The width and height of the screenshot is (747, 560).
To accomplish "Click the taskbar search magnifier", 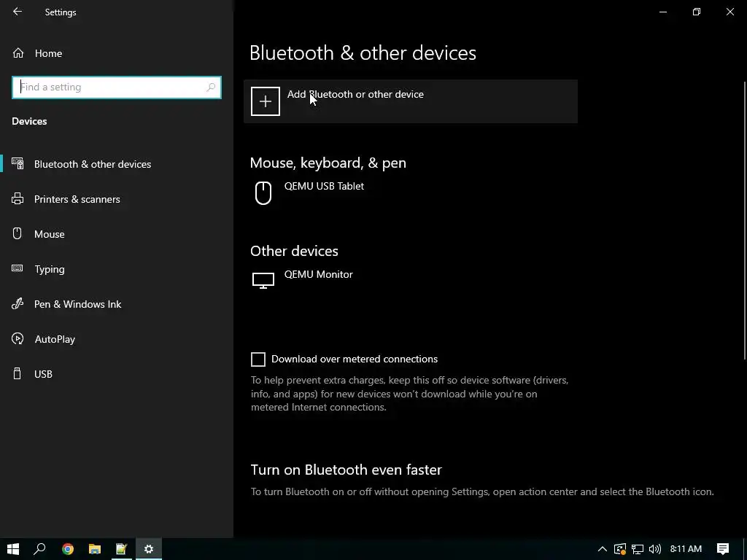I will coord(40,549).
